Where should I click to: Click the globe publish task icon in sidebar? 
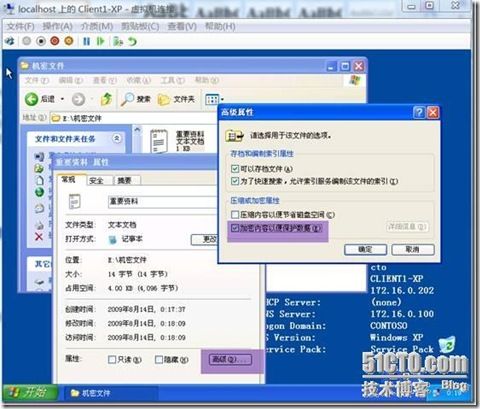tap(39, 192)
